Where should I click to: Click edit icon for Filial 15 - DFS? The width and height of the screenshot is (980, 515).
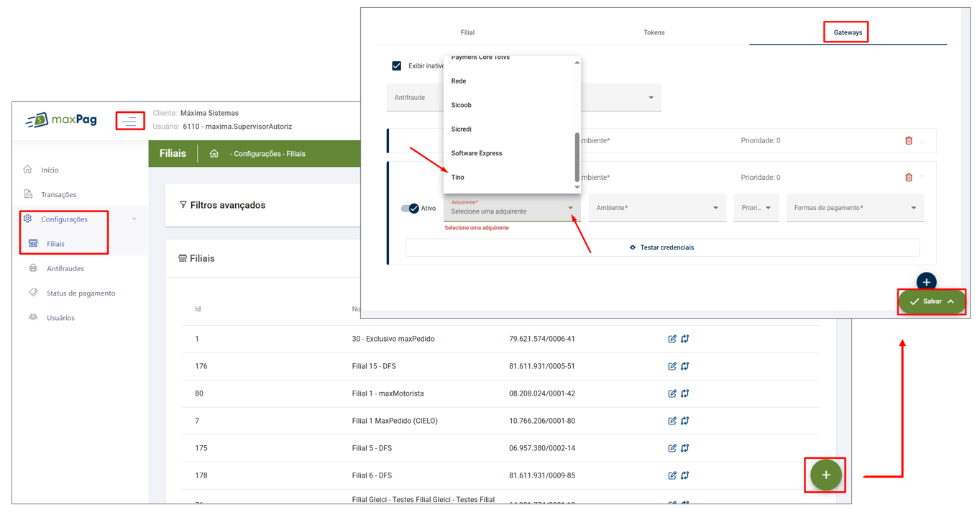pos(672,366)
